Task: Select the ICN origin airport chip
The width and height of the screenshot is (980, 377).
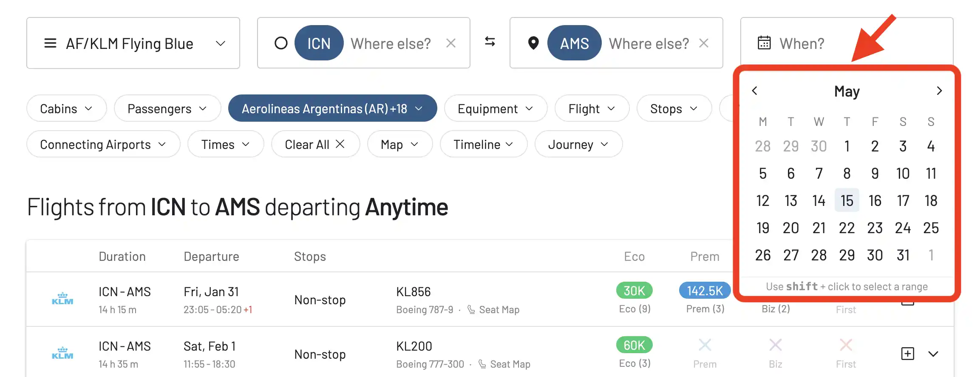Action: (319, 43)
